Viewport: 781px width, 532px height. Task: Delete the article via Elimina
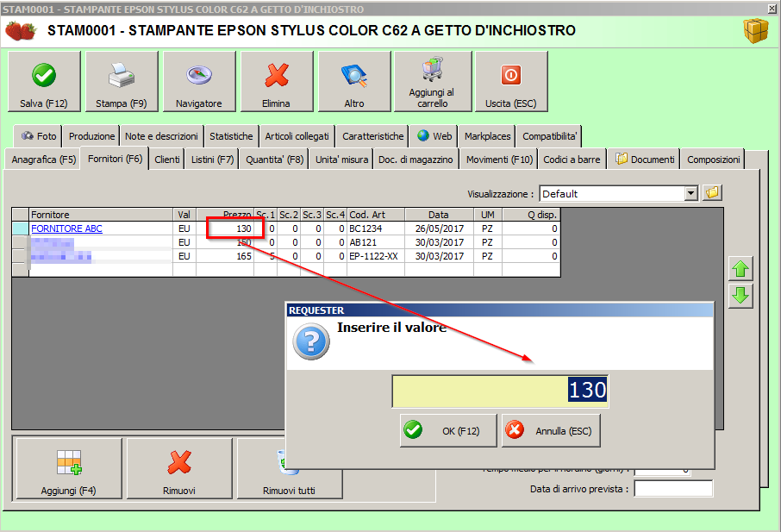point(277,82)
